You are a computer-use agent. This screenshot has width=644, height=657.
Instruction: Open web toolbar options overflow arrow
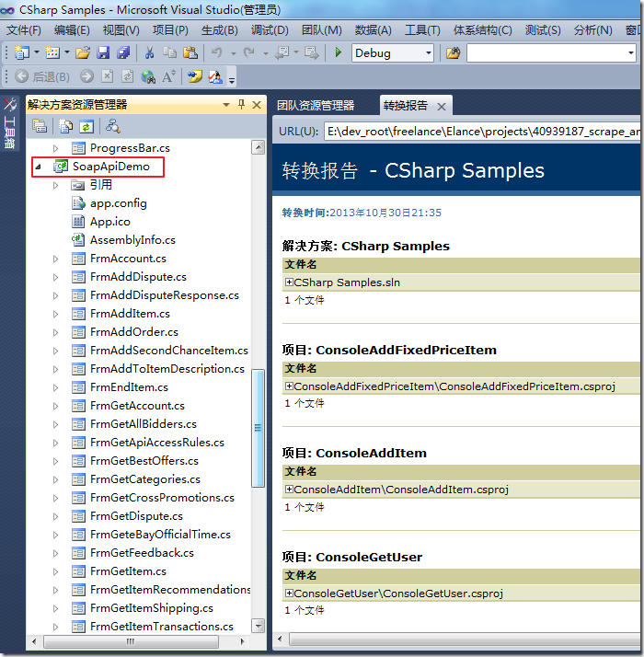tap(232, 79)
